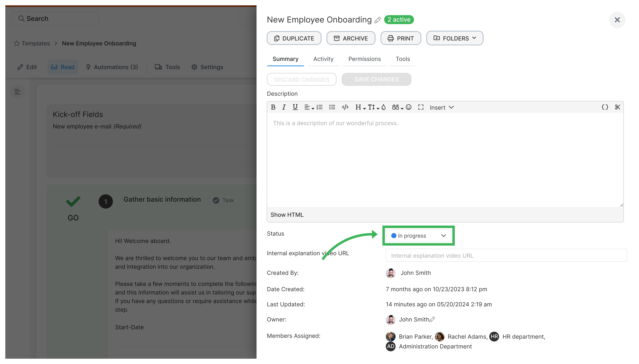This screenshot has height=364, width=639.
Task: Open the text color picker in the editor
Action: [384, 107]
